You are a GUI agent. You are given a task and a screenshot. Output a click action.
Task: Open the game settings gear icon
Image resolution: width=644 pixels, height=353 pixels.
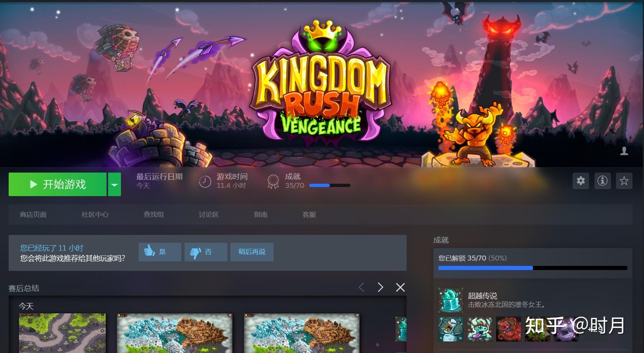pos(581,181)
